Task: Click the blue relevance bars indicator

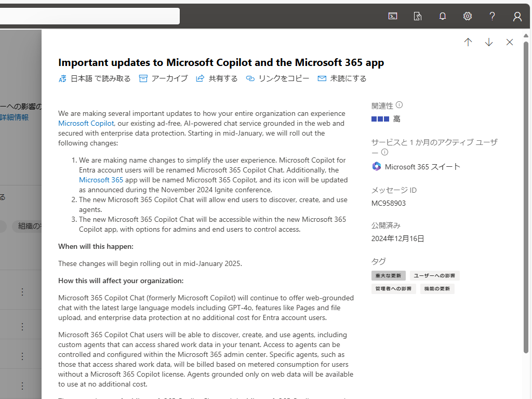Action: (x=380, y=119)
